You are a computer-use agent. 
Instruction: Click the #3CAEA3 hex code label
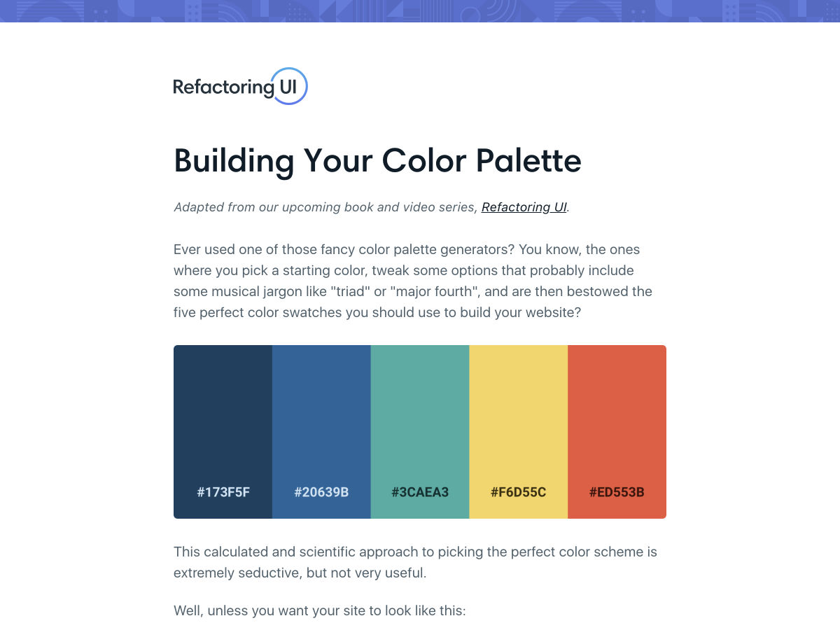[420, 492]
